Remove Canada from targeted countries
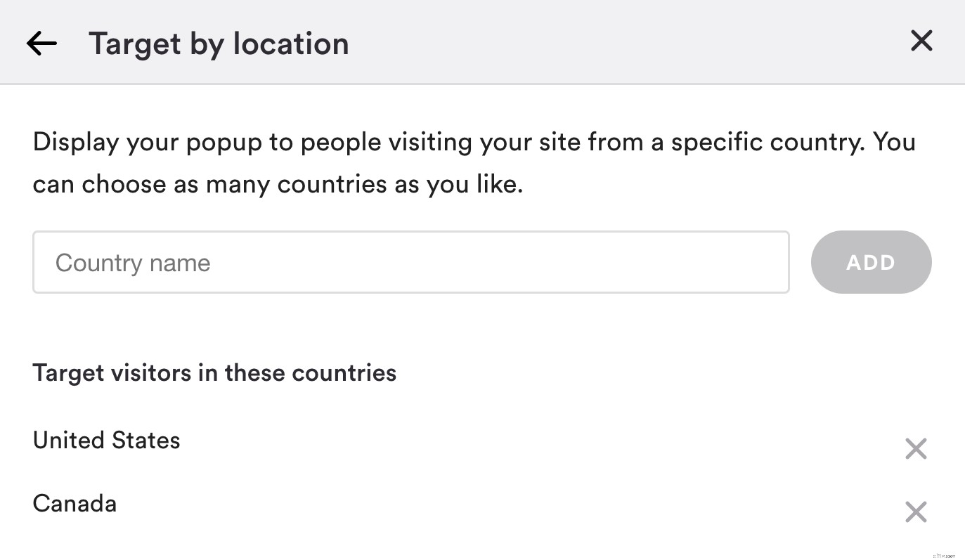 click(x=916, y=512)
